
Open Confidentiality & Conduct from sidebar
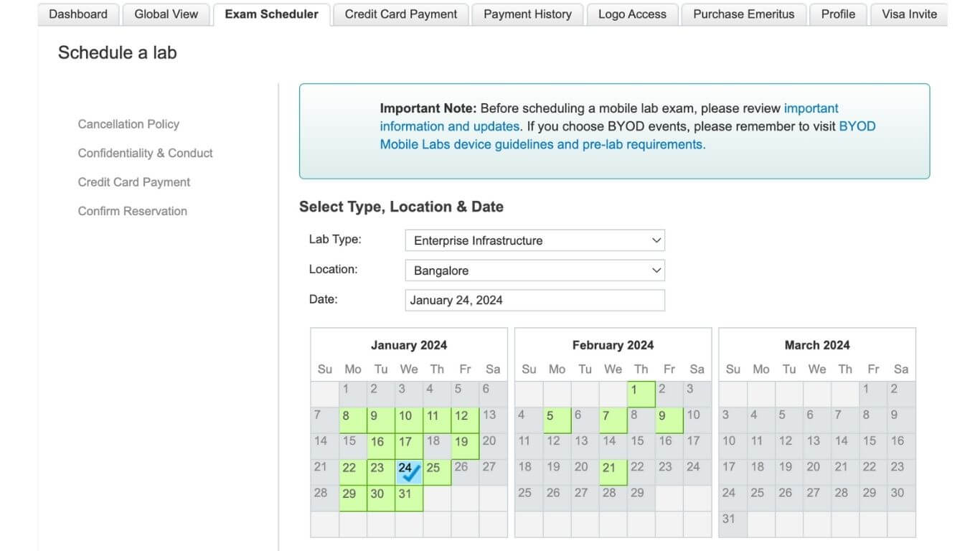coord(145,153)
